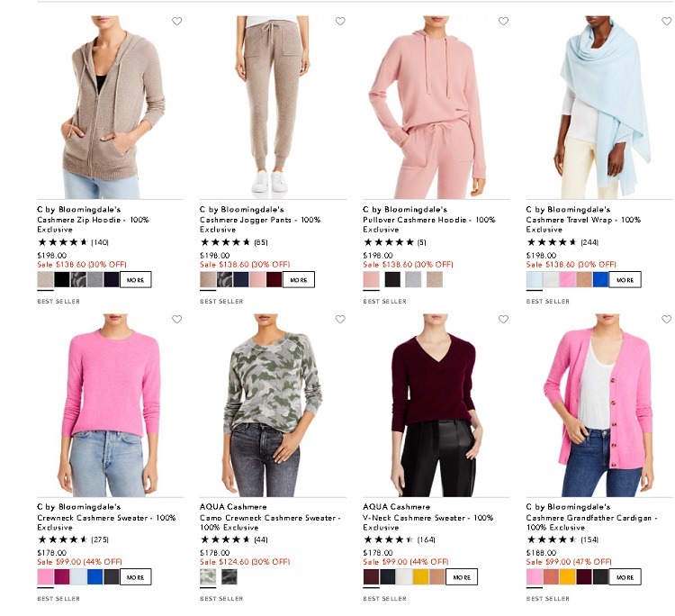Image resolution: width=675 pixels, height=616 pixels.
Task: Select blue swatch for Crewneck Cashmere Sweater
Action: [x=95, y=577]
